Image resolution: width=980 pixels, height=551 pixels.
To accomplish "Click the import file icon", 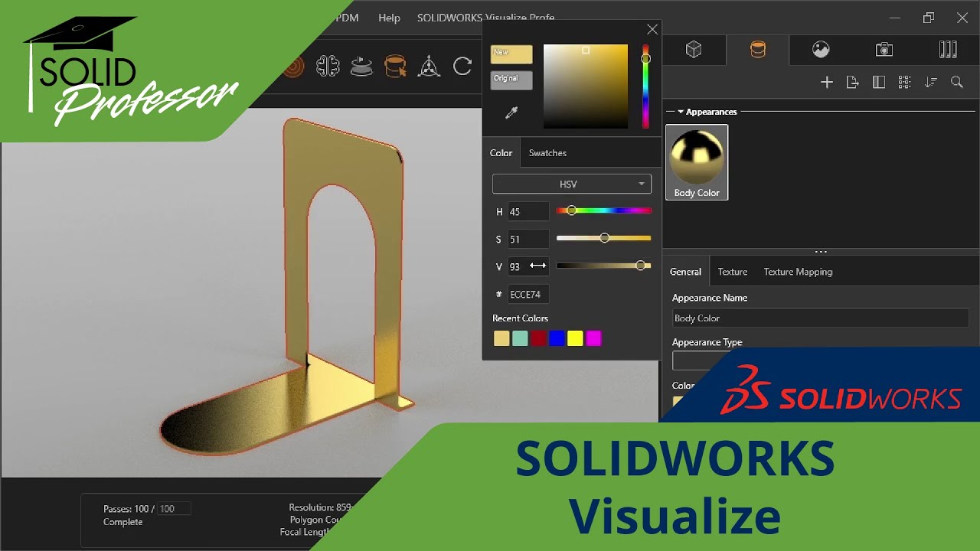I will click(x=853, y=83).
